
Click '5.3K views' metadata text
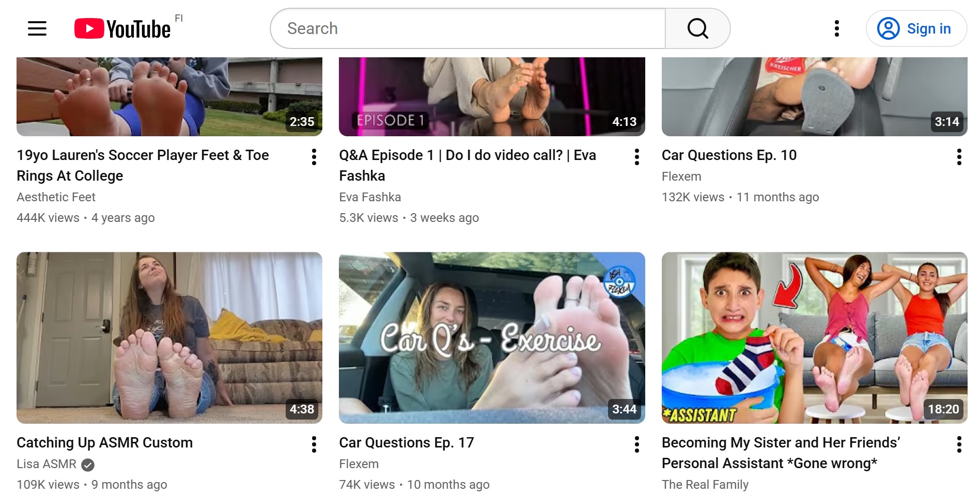click(368, 218)
